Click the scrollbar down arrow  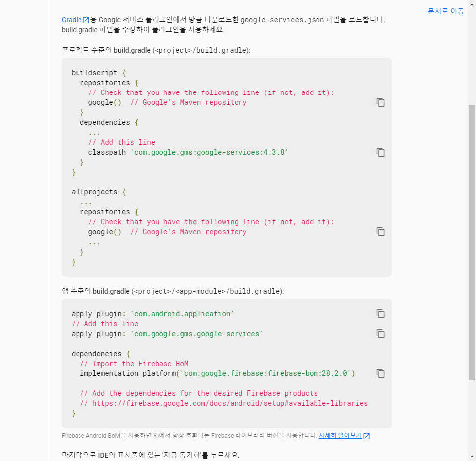click(x=472, y=457)
